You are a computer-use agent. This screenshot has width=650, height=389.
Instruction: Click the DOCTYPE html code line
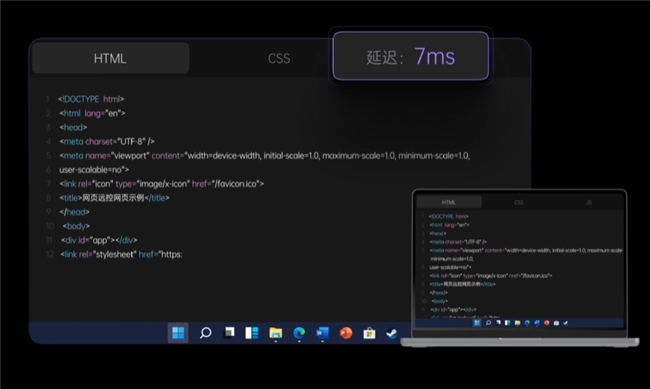91,99
